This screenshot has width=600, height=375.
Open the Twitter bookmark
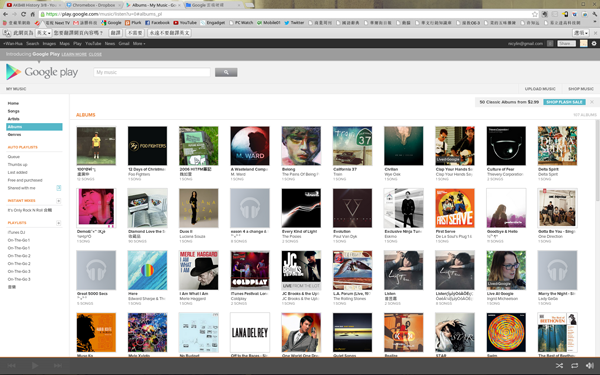point(294,23)
